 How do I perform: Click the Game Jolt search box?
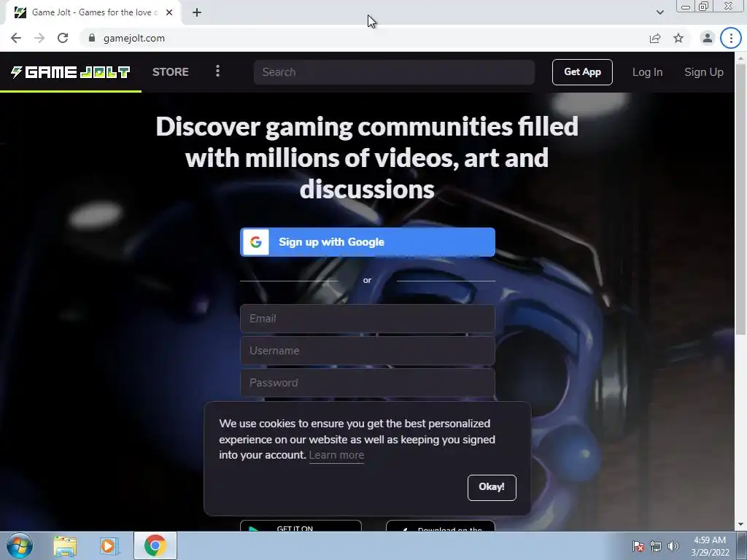pos(394,72)
